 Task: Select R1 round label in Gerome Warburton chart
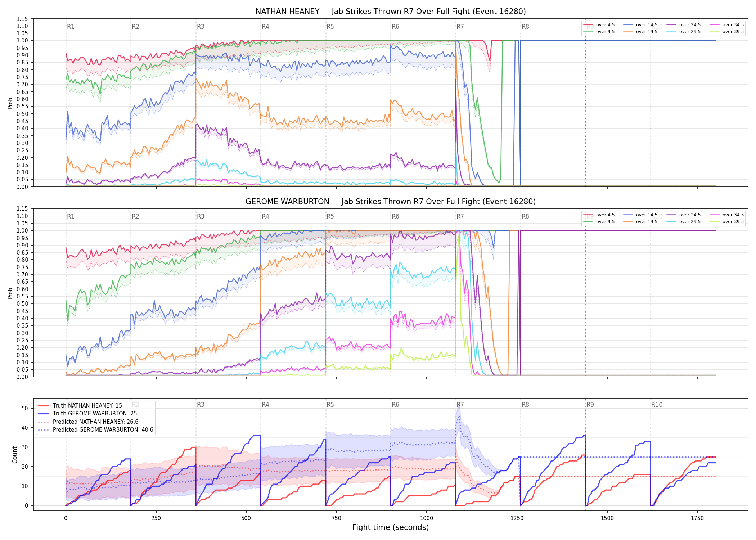coord(71,216)
